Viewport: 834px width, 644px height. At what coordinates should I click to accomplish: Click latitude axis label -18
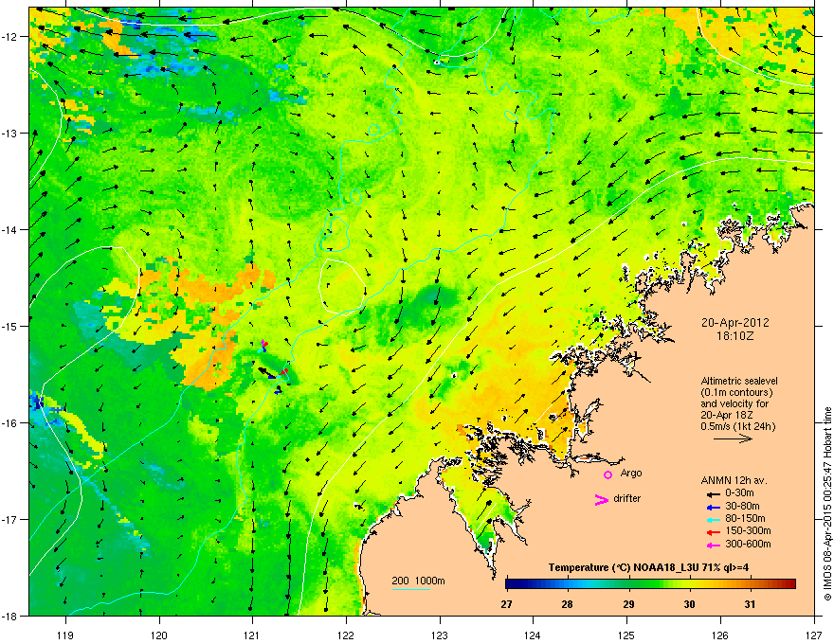(x=9, y=616)
